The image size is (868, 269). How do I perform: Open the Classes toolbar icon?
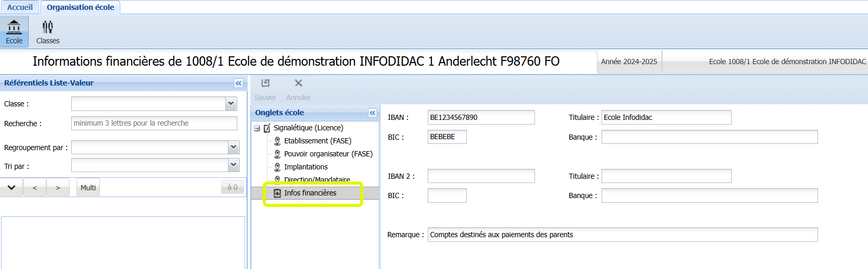tap(48, 27)
